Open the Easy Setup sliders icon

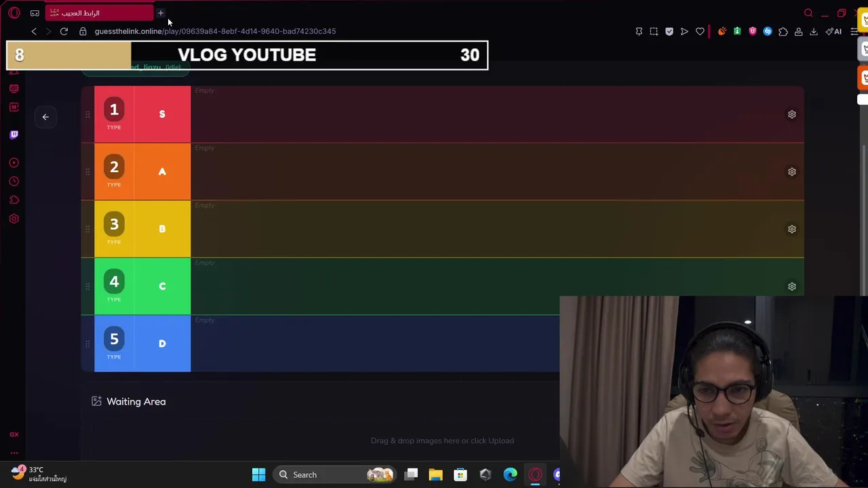(x=854, y=31)
